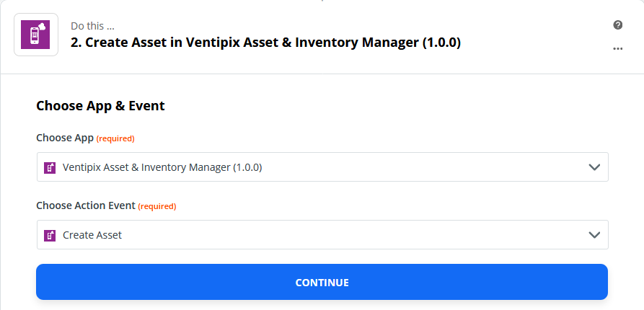Click small icon beside Create Asset

pyautogui.click(x=50, y=235)
